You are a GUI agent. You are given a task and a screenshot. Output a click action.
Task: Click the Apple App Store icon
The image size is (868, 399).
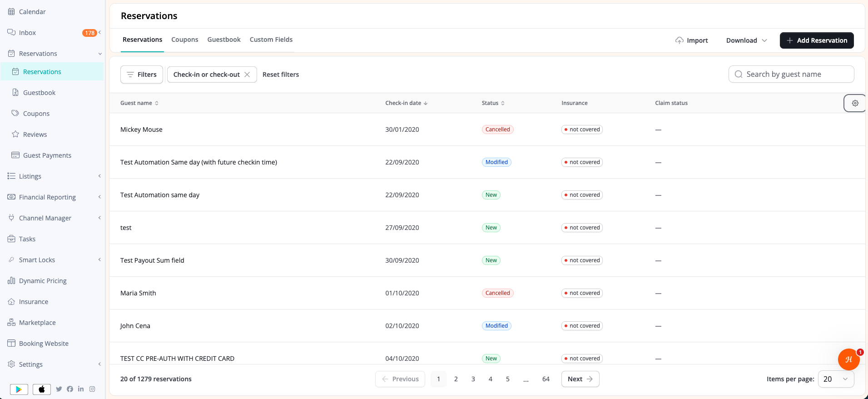coord(42,389)
